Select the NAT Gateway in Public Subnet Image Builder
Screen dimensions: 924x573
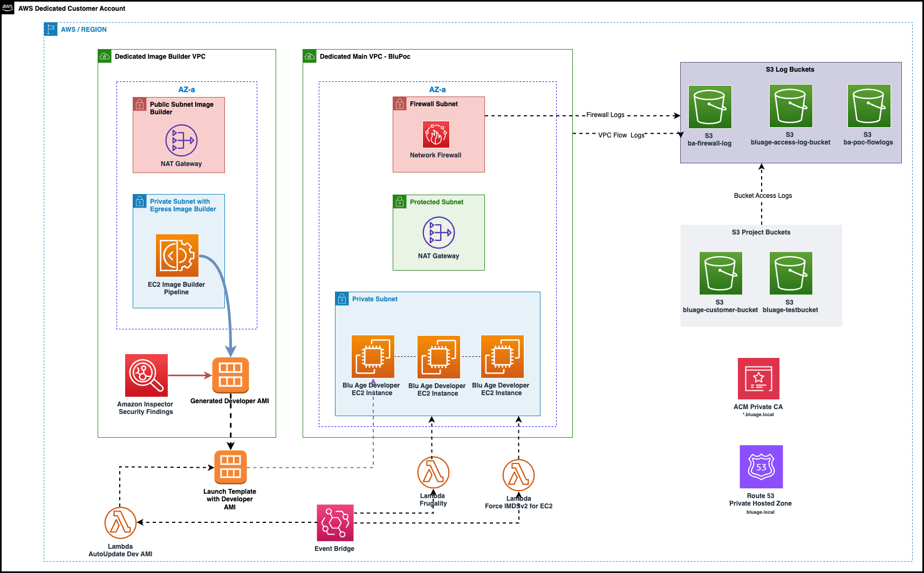(183, 140)
